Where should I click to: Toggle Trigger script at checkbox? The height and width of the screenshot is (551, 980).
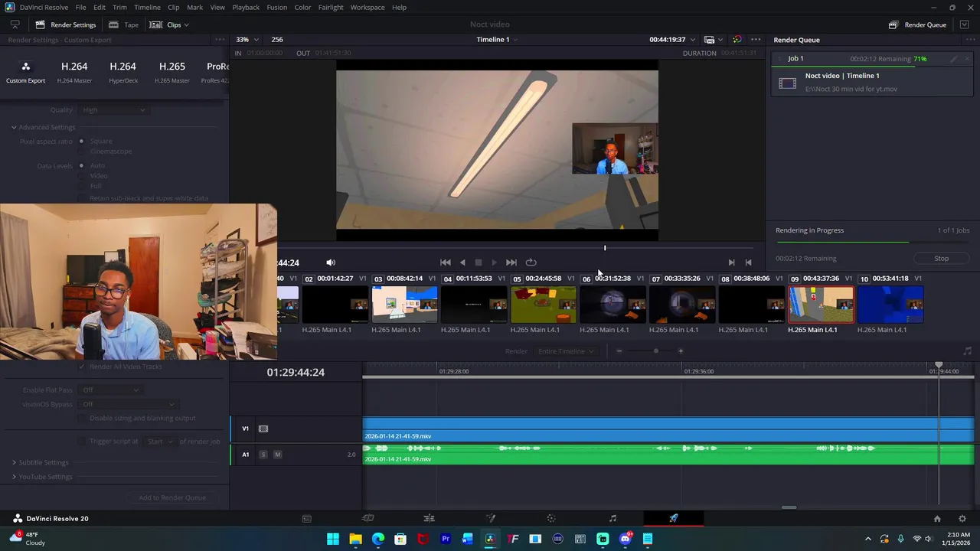click(x=82, y=442)
